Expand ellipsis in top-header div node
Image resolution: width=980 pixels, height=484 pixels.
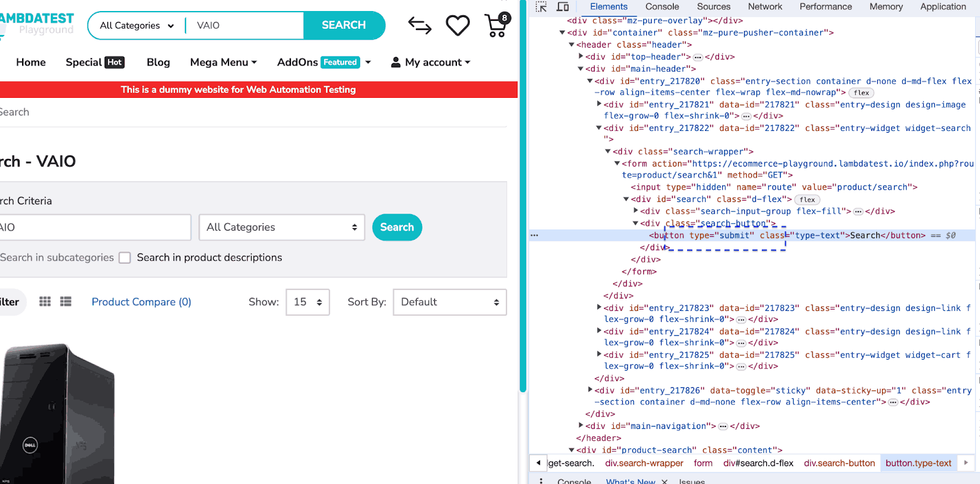[x=698, y=57]
